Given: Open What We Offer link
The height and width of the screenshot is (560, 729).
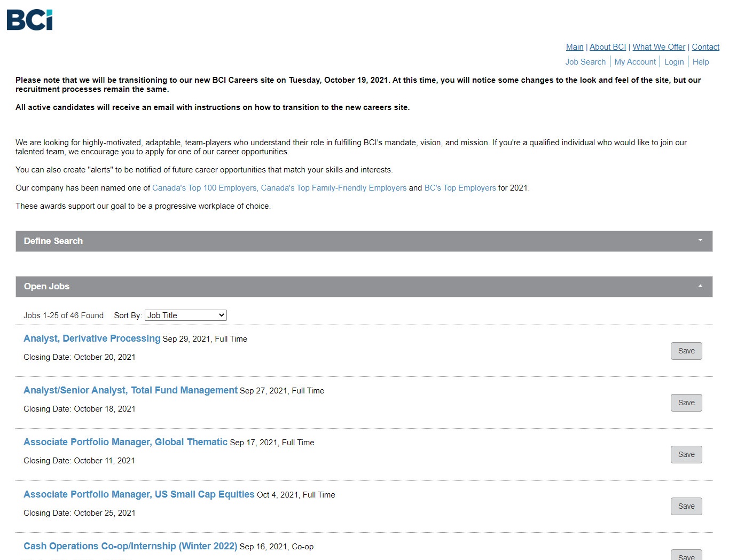Looking at the screenshot, I should click(659, 47).
